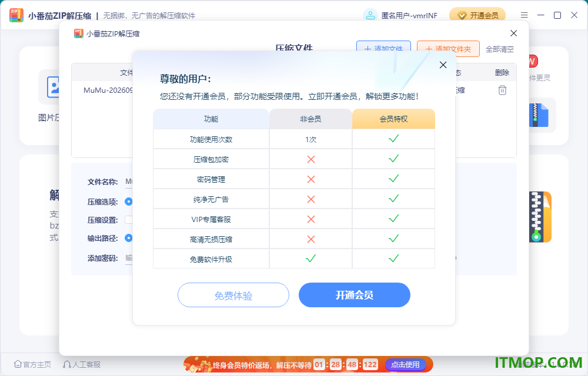This screenshot has height=376, width=588.
Task: Select the 输出路径 radio button
Action: tap(129, 238)
